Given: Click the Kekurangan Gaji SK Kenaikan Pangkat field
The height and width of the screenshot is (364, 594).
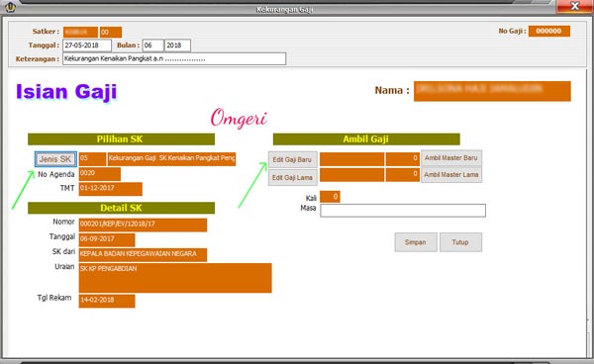Looking at the screenshot, I should click(171, 159).
